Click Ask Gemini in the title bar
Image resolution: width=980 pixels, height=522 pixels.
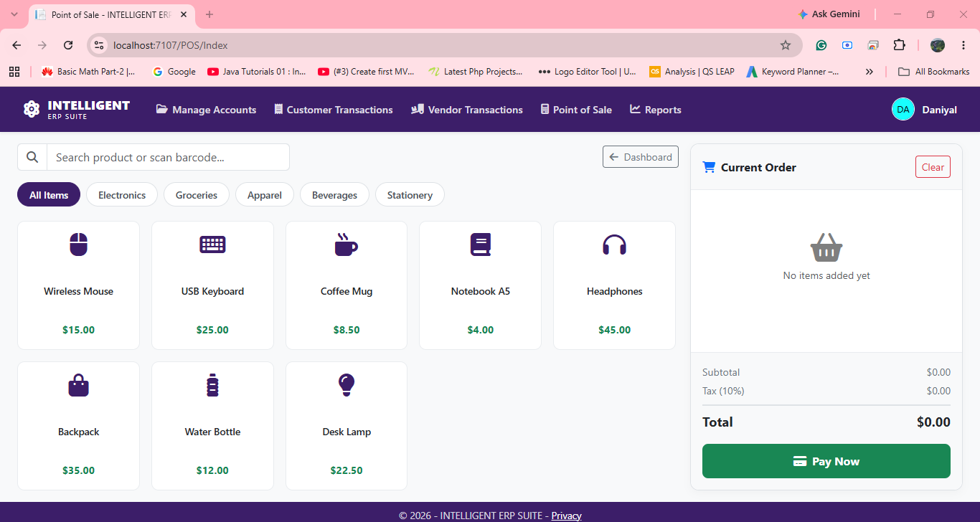point(829,14)
